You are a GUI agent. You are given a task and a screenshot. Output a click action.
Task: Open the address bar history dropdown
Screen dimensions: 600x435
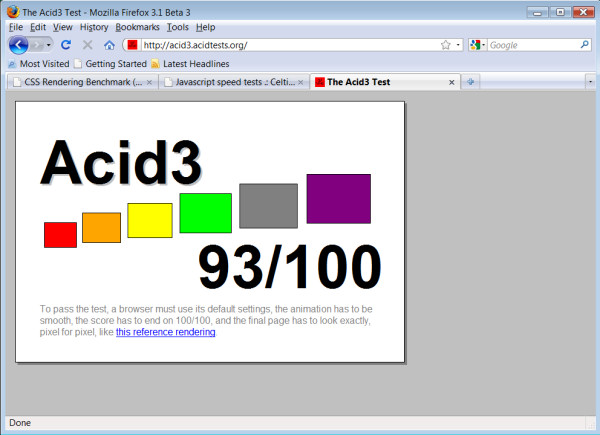(458, 45)
